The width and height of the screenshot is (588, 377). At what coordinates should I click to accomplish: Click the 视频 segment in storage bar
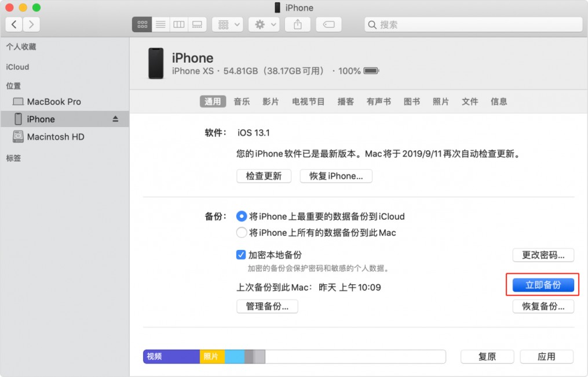tap(171, 357)
